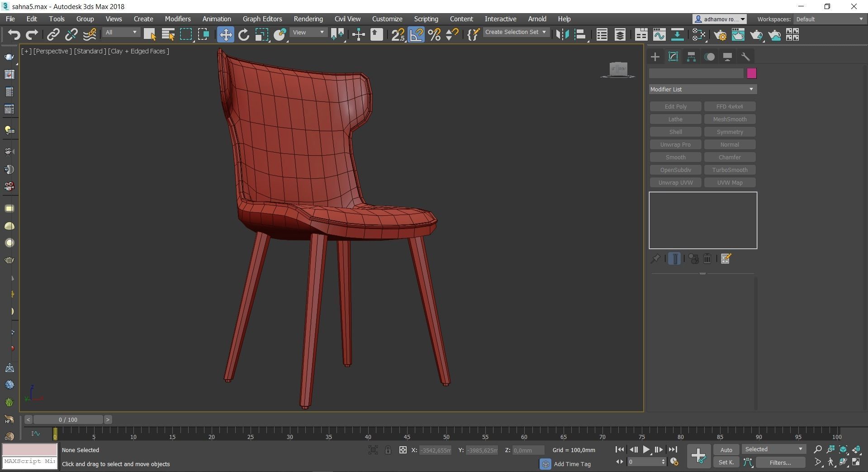Open the Modifiers menu

178,19
